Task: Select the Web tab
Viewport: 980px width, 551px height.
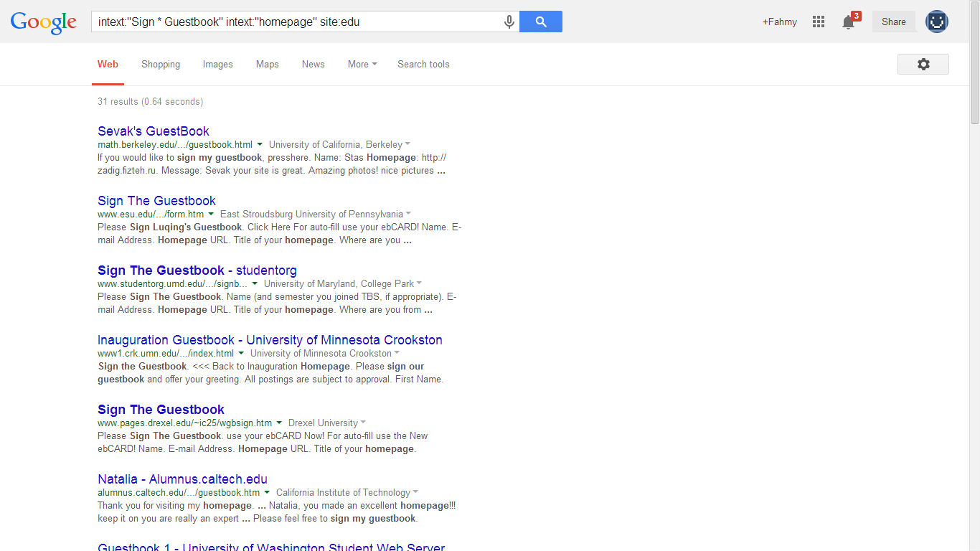Action: pos(108,64)
